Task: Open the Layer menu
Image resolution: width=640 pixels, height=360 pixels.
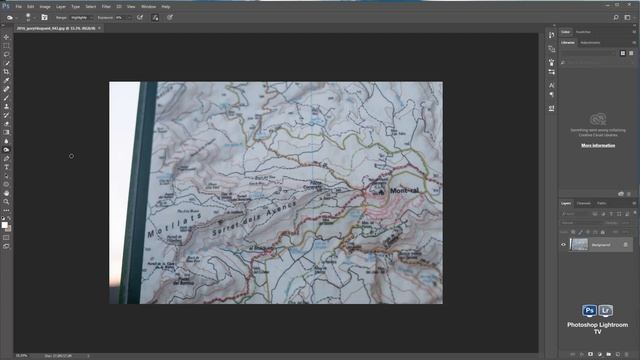Action: tap(61, 7)
